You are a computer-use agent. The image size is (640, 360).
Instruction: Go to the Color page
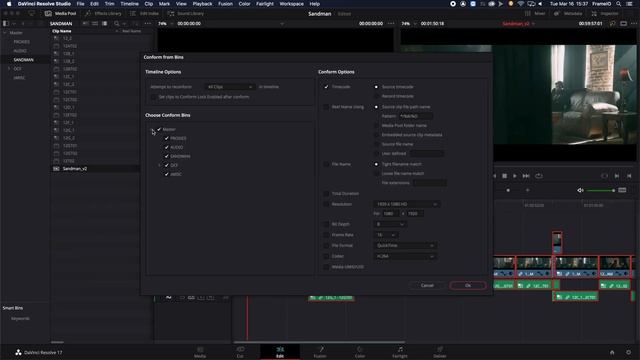(360, 352)
